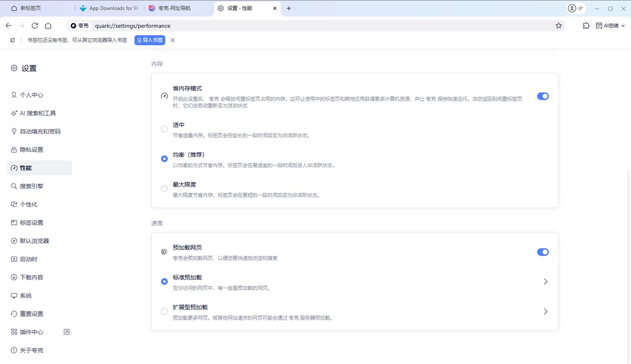This screenshot has width=631, height=364.
Task: Click the home page icon
Action: [48, 25]
